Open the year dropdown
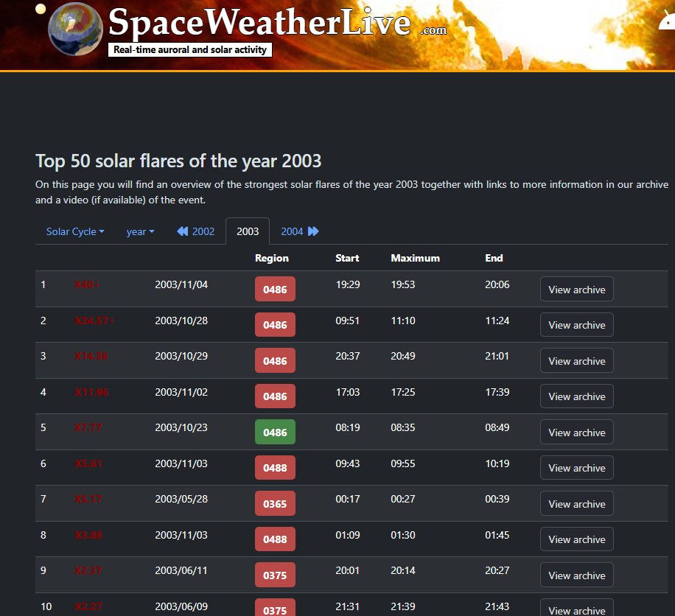The width and height of the screenshot is (675, 616). pyautogui.click(x=140, y=231)
